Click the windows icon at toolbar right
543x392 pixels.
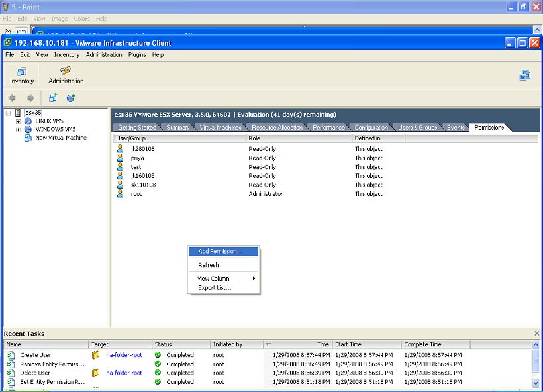[525, 75]
